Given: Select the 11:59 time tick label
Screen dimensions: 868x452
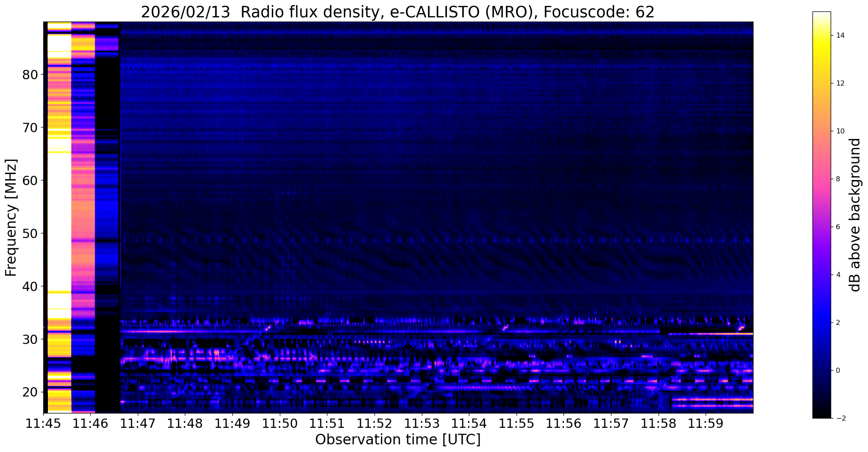Looking at the screenshot, I should click(x=705, y=424).
